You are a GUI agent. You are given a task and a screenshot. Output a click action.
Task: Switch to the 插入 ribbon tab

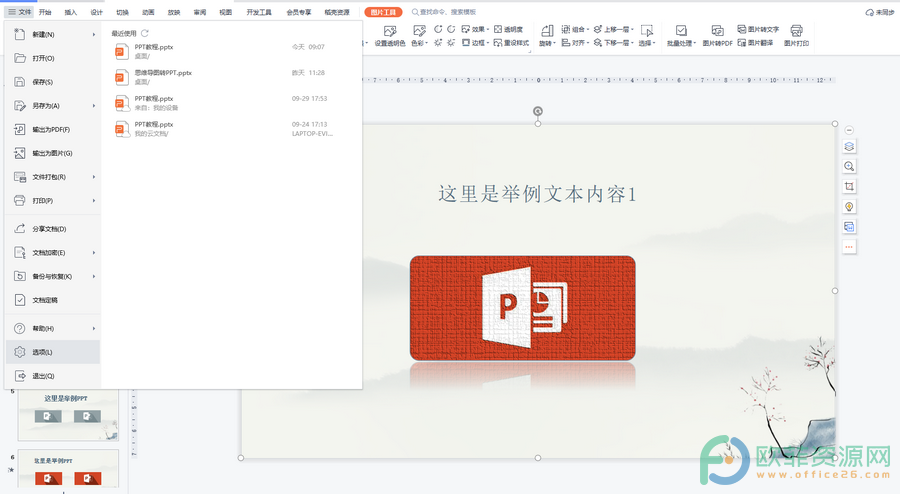point(71,12)
